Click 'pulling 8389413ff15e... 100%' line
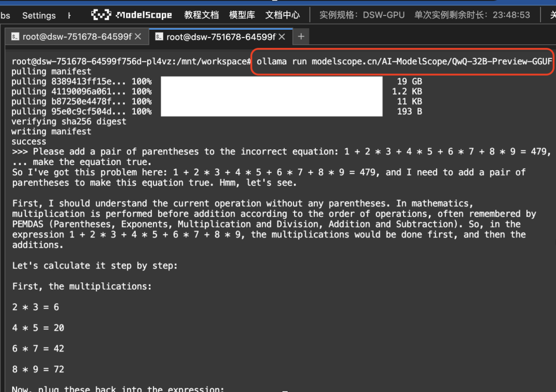 (81, 81)
